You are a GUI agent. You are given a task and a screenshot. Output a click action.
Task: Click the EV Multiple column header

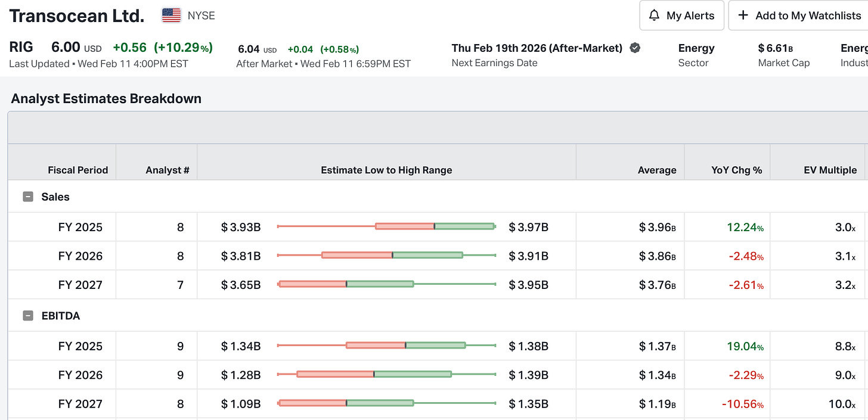pos(830,170)
